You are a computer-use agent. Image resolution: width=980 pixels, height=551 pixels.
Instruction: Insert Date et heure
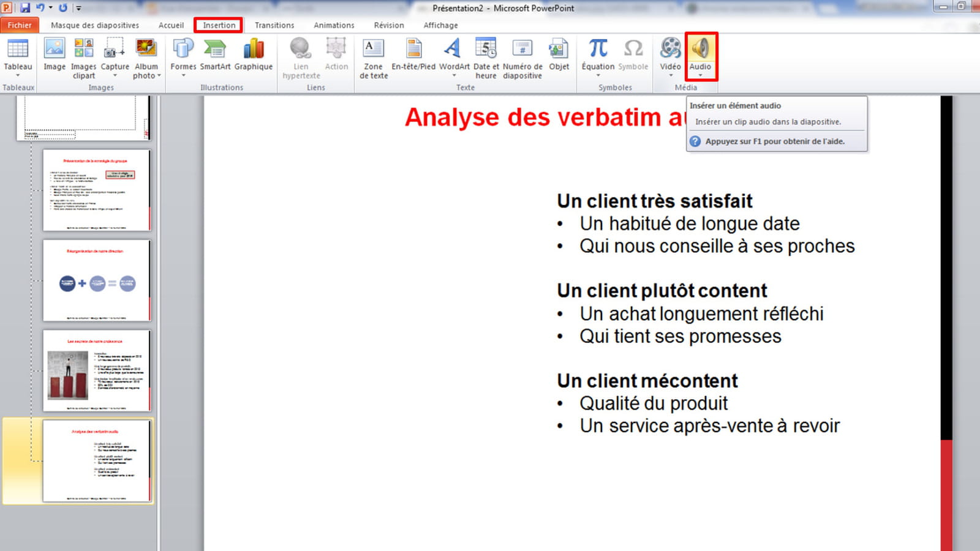pos(486,49)
